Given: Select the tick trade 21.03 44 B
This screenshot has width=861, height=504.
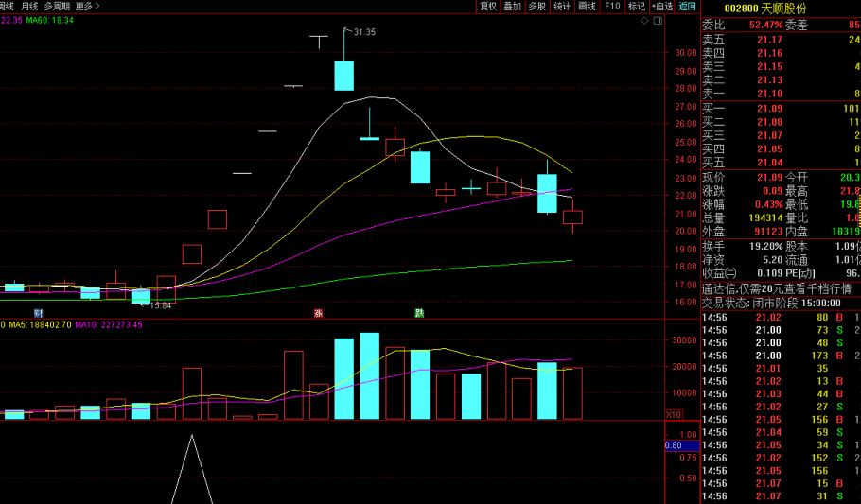Looking at the screenshot, I should tap(781, 393).
